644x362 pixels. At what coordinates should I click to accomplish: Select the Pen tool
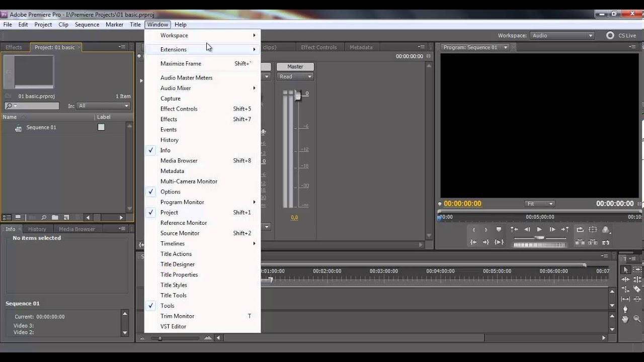click(625, 309)
